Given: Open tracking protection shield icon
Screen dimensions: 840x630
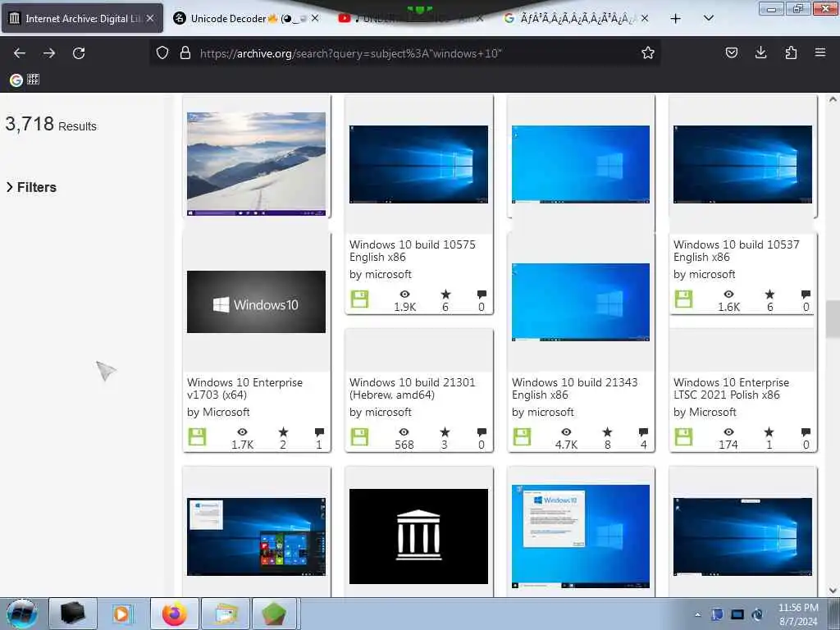Looking at the screenshot, I should point(162,53).
